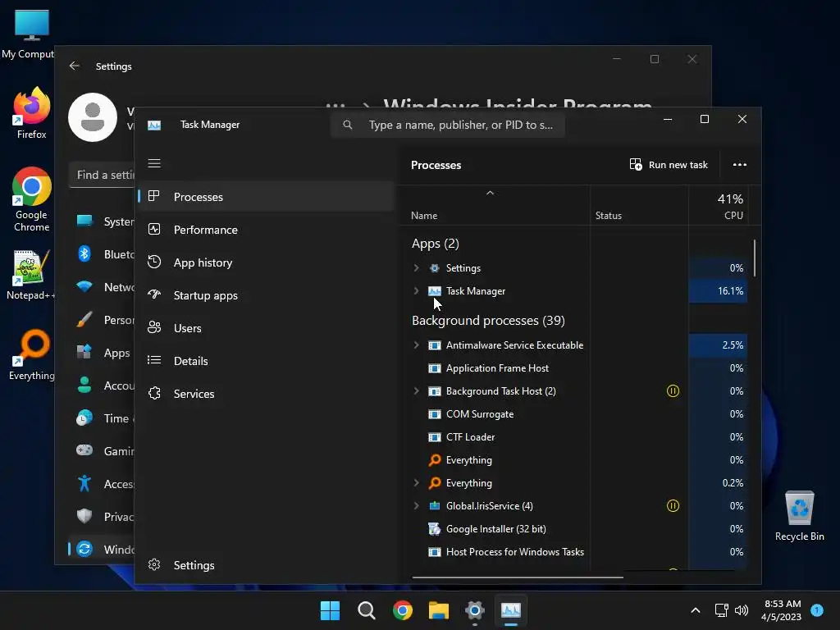Click the Google Installer process icon
Viewport: 840px width, 630px height.
[435, 529]
